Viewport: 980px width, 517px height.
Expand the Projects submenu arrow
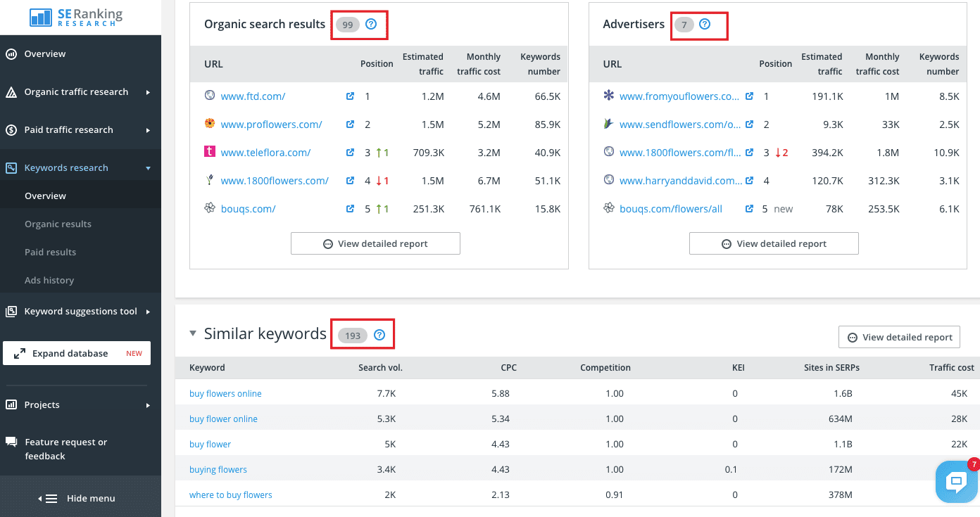click(x=149, y=405)
